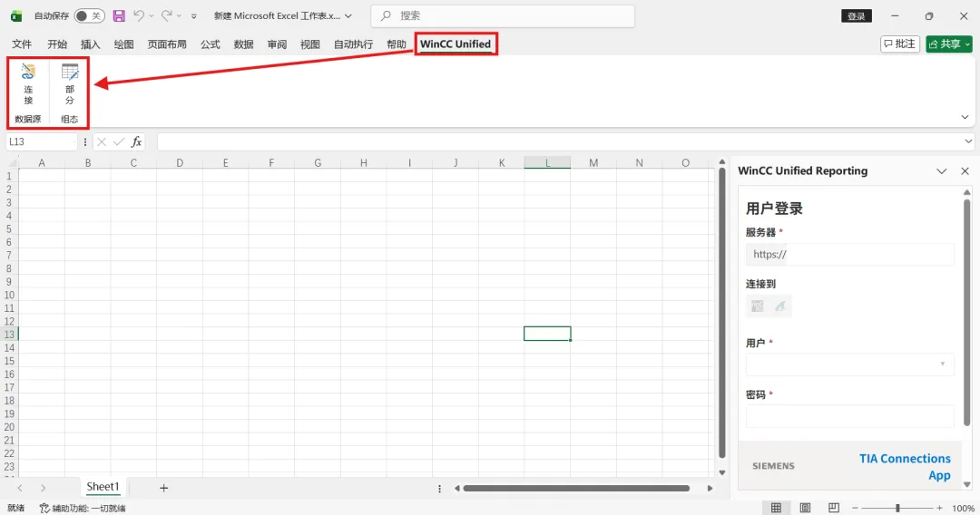
Task: Switch to Page Break Preview icon
Action: (834, 508)
